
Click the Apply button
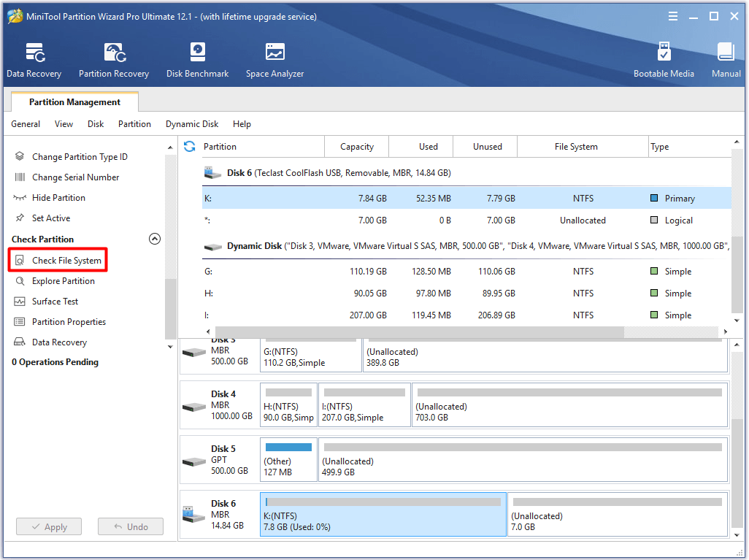(49, 526)
